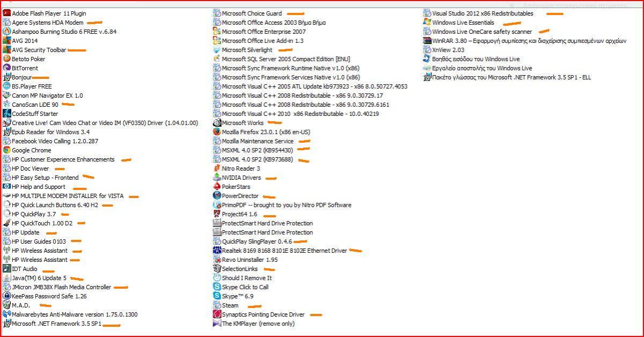
Task: Select 'SelectionLinks' text
Action: (x=240, y=269)
